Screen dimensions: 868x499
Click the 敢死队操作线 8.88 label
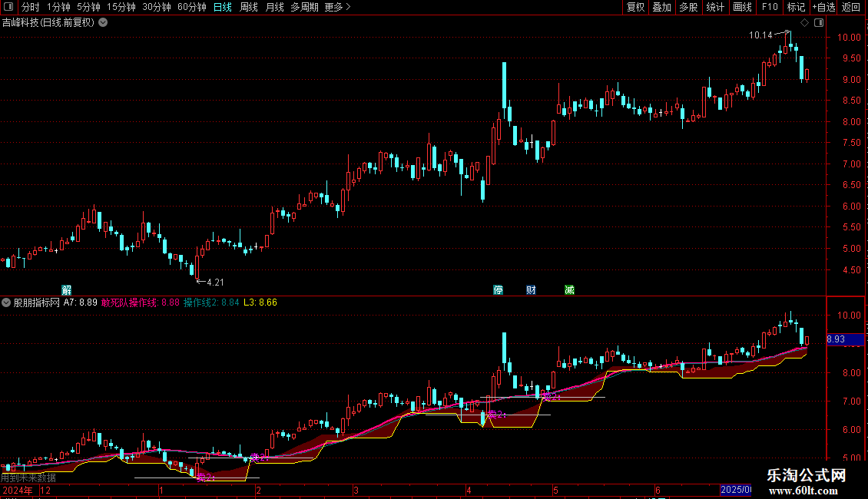coord(141,302)
